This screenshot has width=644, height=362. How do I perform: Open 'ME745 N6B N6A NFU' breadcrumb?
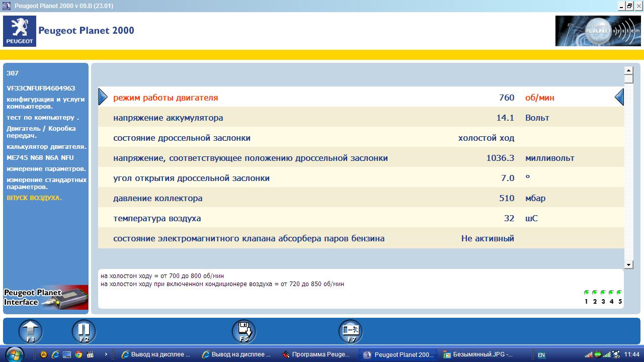coord(40,157)
